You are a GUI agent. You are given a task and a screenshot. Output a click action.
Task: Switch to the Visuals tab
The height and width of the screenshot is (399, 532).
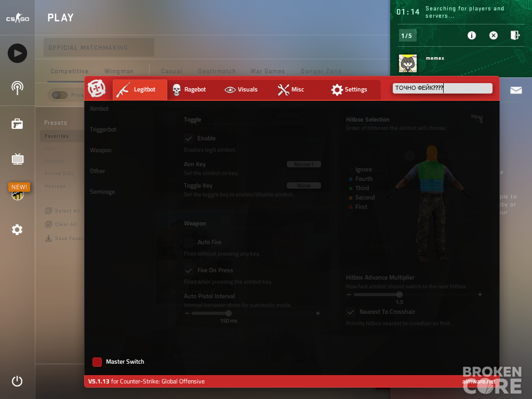pos(241,89)
